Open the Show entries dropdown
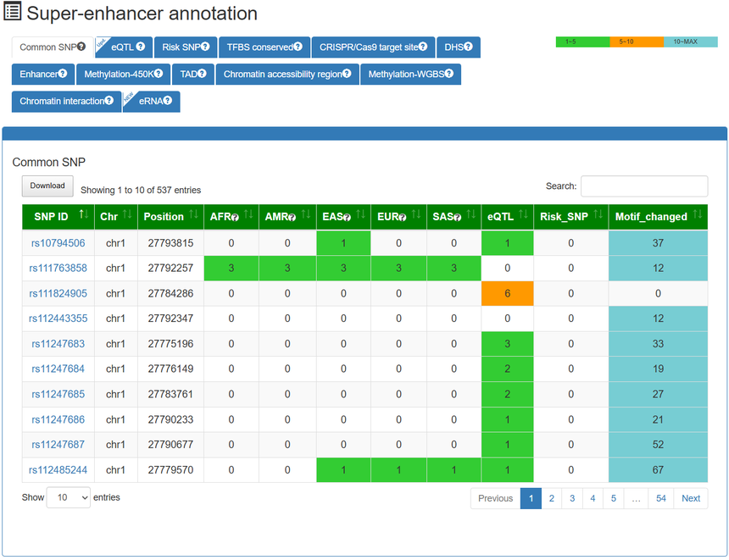This screenshot has width=729, height=560. pyautogui.click(x=68, y=498)
